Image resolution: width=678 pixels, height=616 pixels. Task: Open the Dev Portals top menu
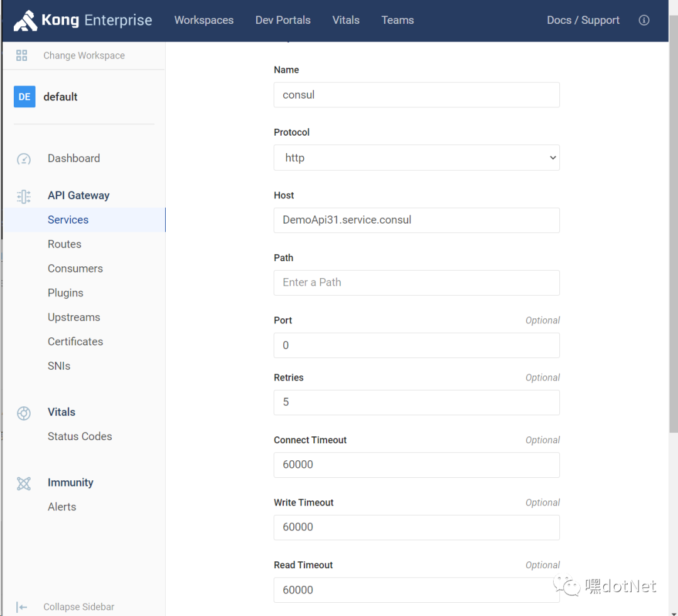coord(282,20)
